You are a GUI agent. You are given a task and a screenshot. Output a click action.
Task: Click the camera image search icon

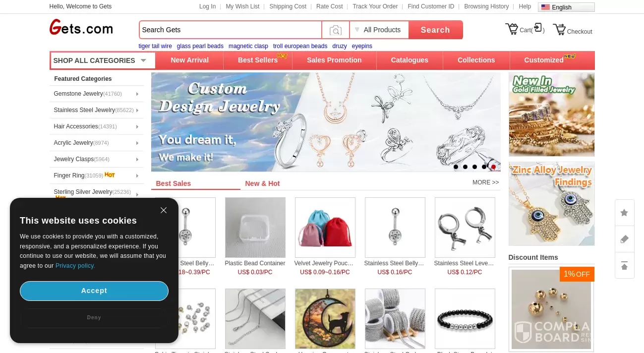click(336, 30)
